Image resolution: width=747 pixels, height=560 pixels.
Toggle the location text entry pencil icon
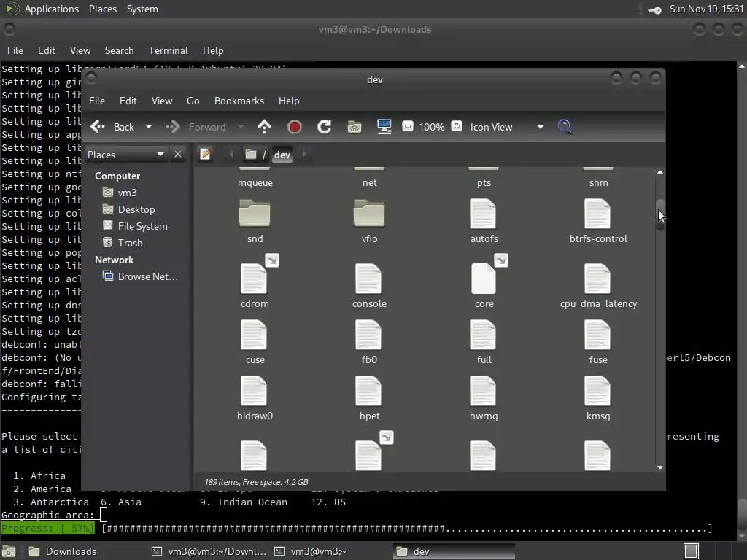click(205, 155)
